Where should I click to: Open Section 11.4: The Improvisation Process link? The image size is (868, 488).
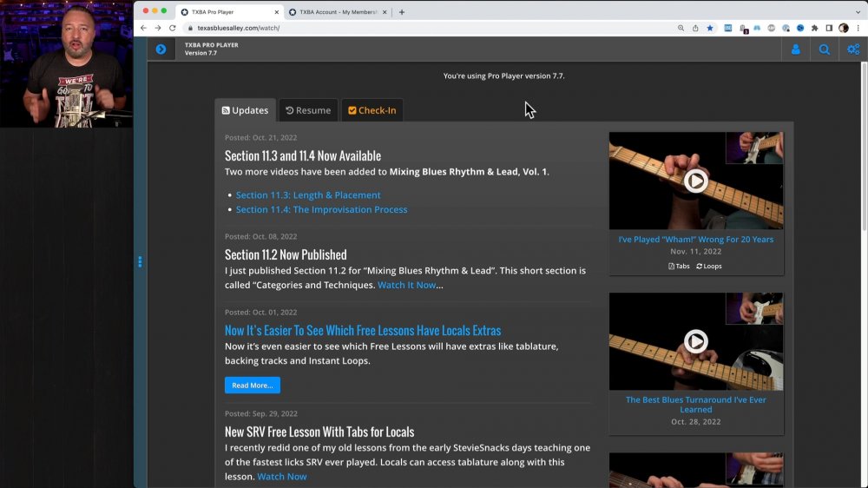tap(321, 209)
